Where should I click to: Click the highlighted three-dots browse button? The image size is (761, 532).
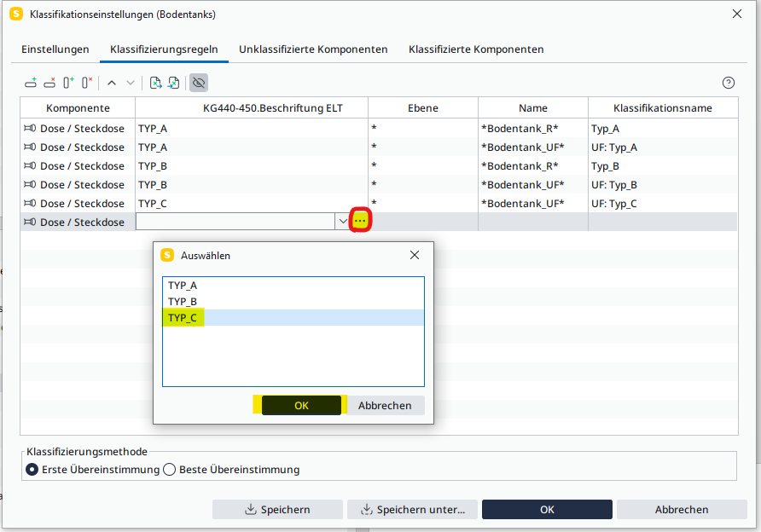360,222
